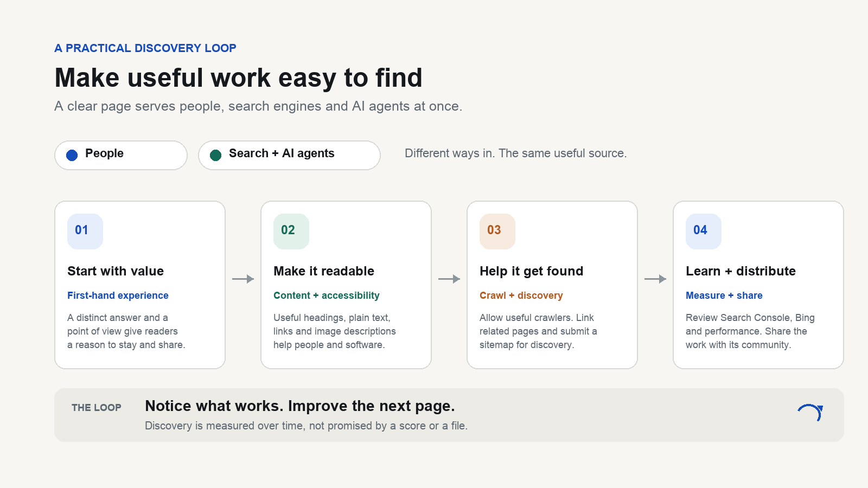Click the Content + accessibility subtitle
This screenshot has height=488, width=868.
click(327, 296)
